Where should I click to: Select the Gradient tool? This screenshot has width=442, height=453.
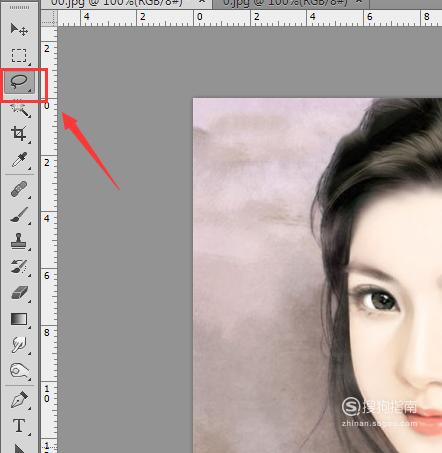pos(19,319)
